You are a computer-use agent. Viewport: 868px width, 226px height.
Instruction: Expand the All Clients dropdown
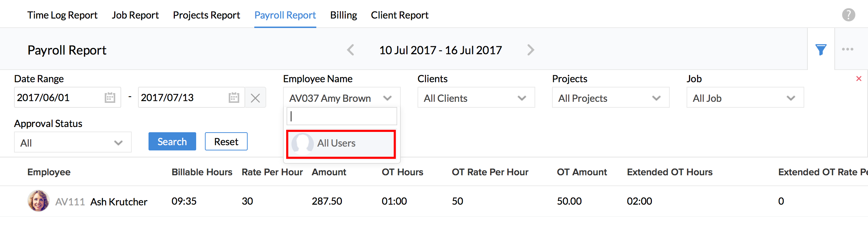(x=476, y=98)
